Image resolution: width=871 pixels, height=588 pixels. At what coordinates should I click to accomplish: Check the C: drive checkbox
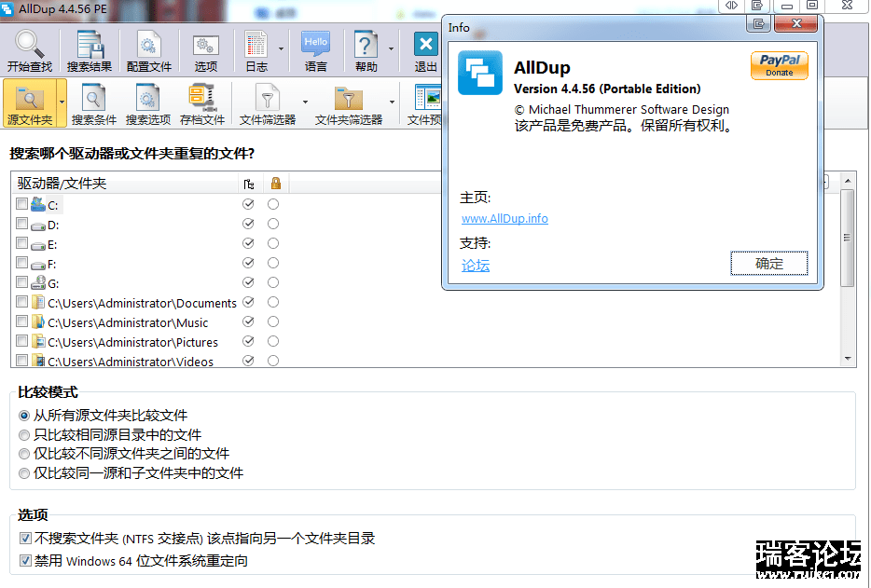coord(21,204)
